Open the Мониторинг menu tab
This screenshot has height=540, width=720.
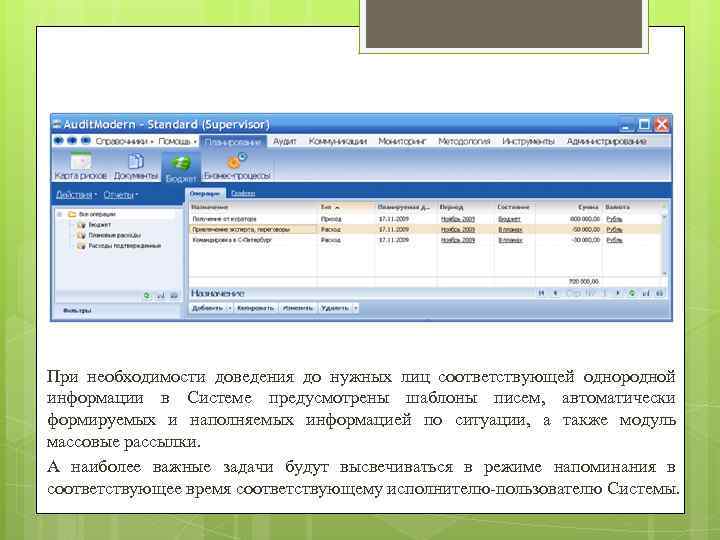[402, 141]
